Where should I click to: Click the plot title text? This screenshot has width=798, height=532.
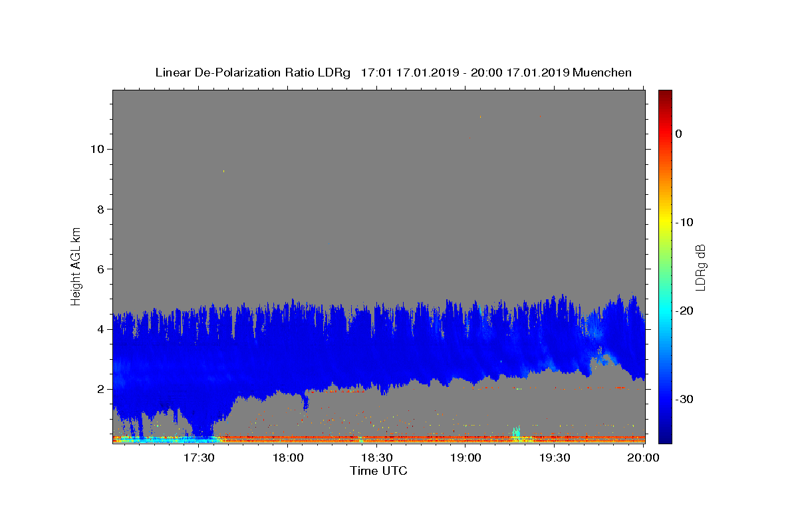click(x=393, y=72)
